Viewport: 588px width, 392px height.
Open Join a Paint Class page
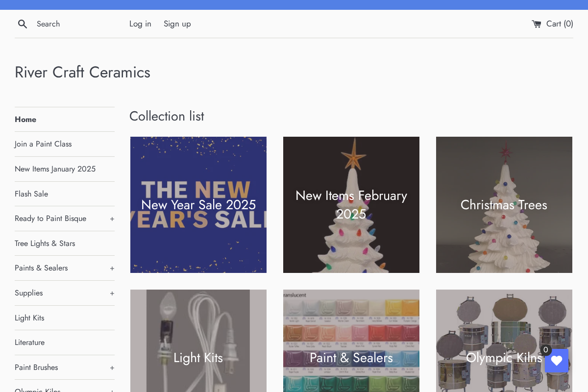43,144
